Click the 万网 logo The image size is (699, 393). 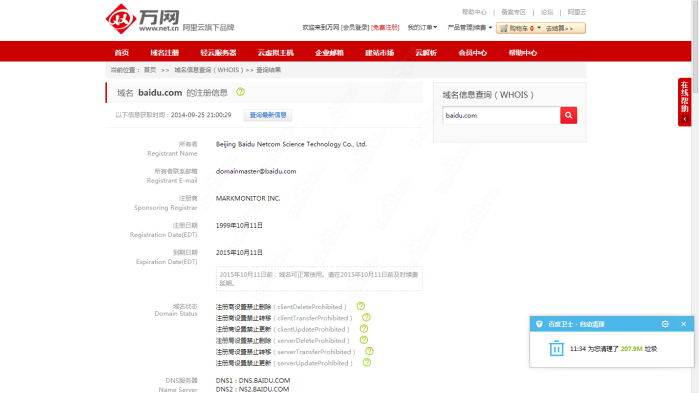click(142, 19)
